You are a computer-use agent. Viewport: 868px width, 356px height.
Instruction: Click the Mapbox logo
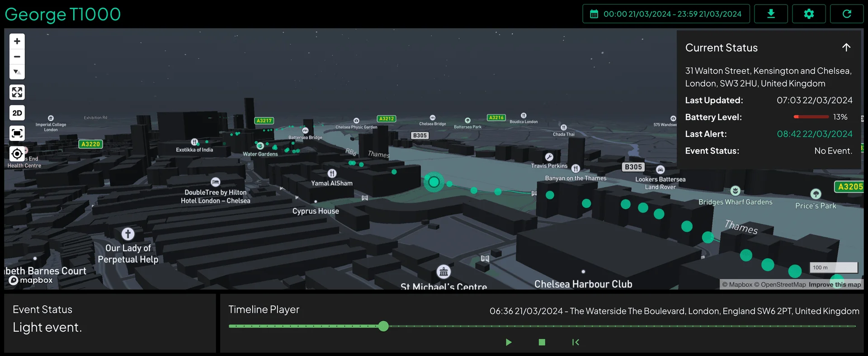coord(31,281)
